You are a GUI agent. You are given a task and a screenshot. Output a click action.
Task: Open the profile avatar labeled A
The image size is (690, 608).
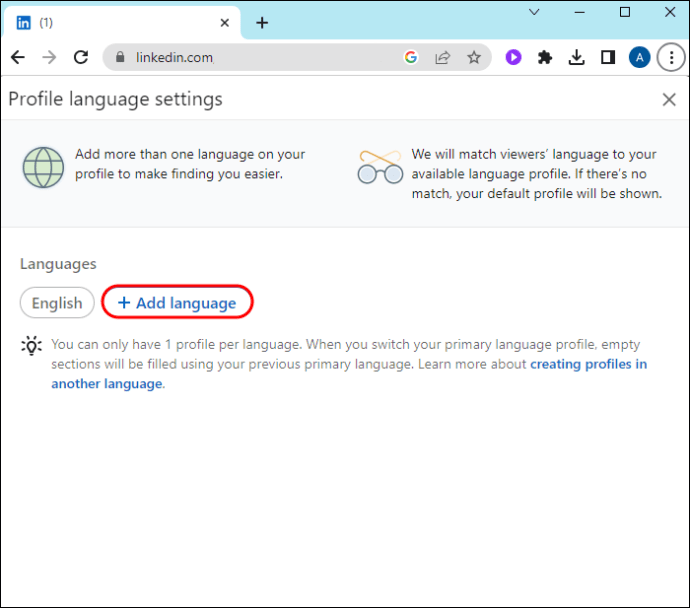pos(639,57)
